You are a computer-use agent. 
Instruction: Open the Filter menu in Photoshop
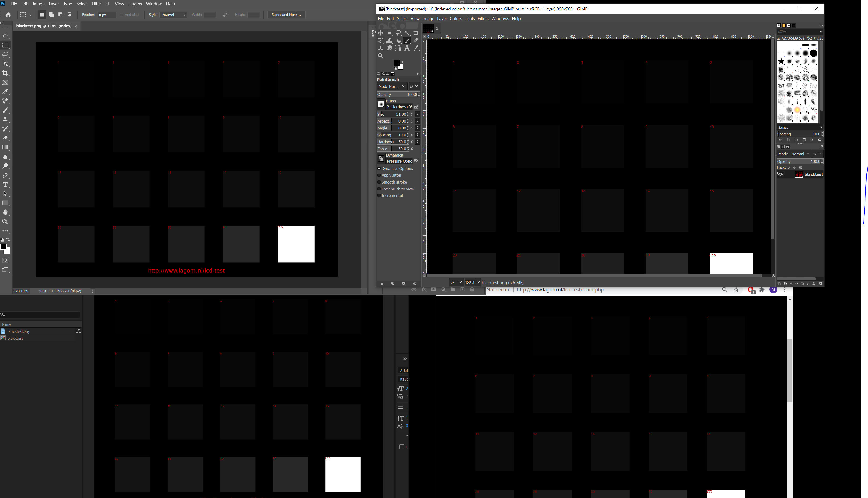click(96, 4)
